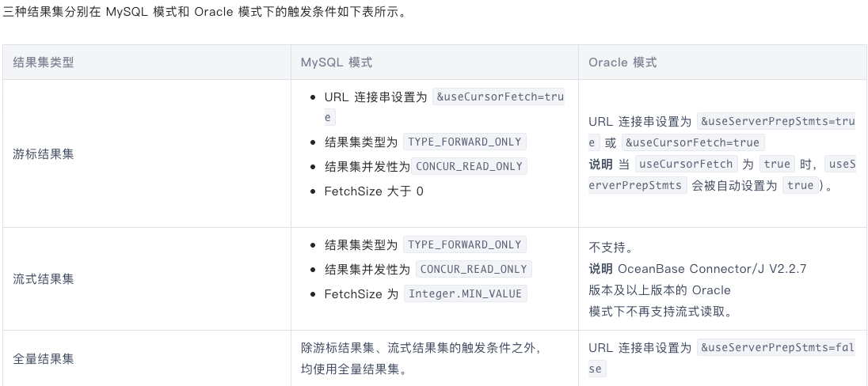Image resolution: width=868 pixels, height=386 pixels.
Task: Click the Oracle column &useCursorFetch=true code
Action: (692, 142)
